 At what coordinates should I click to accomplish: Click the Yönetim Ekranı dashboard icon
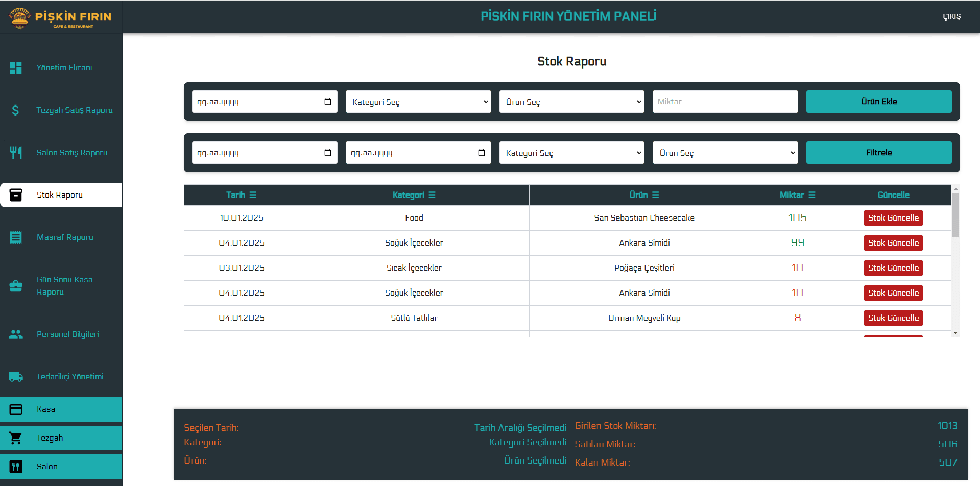coord(16,68)
